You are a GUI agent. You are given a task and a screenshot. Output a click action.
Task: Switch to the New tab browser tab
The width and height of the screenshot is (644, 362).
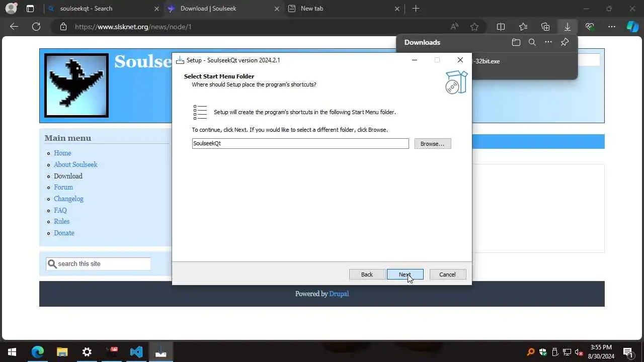click(342, 9)
